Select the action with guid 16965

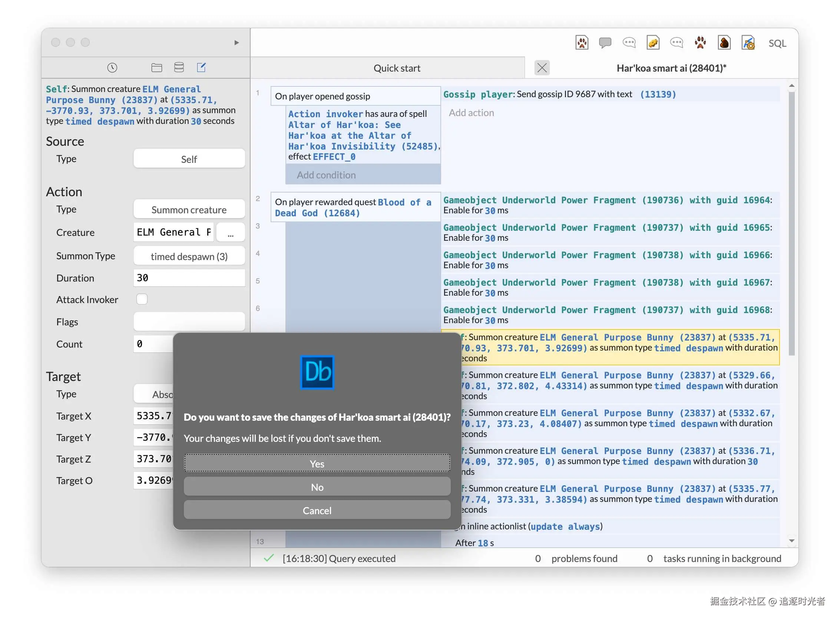611,233
